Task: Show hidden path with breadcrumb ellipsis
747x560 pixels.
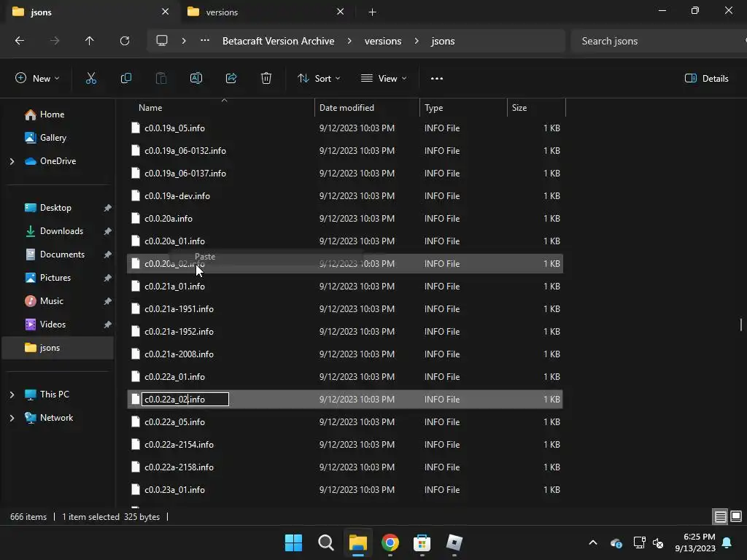Action: tap(205, 41)
